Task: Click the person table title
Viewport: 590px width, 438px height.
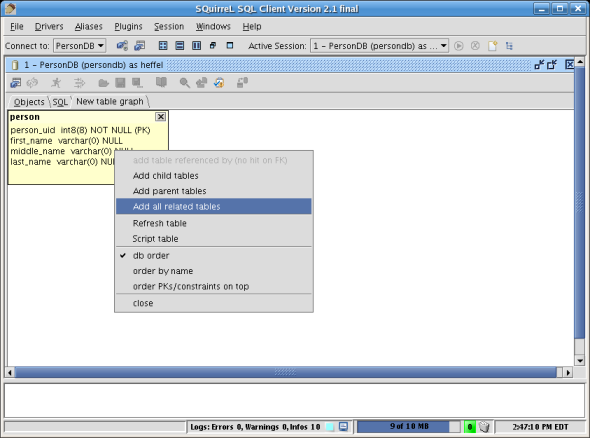Action: coord(25,117)
